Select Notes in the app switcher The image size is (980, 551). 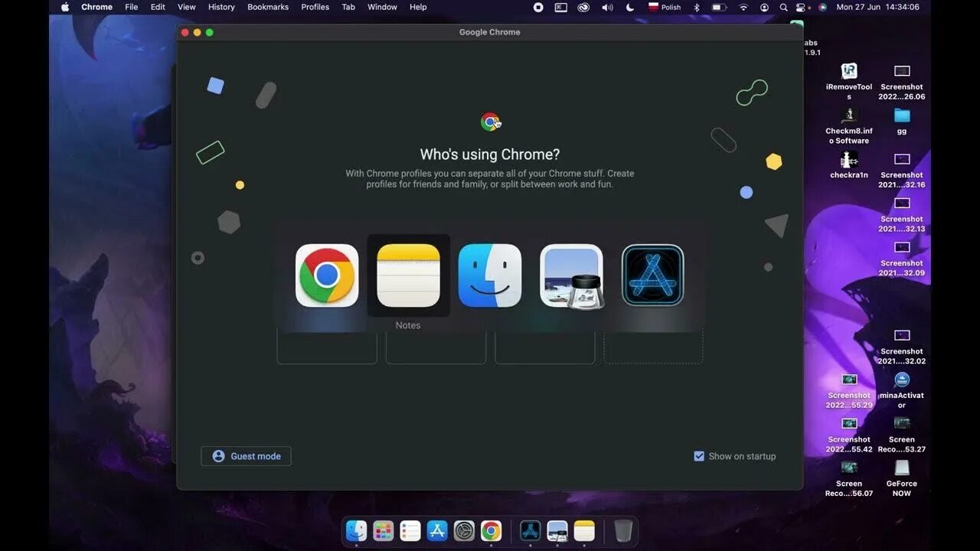pos(409,275)
